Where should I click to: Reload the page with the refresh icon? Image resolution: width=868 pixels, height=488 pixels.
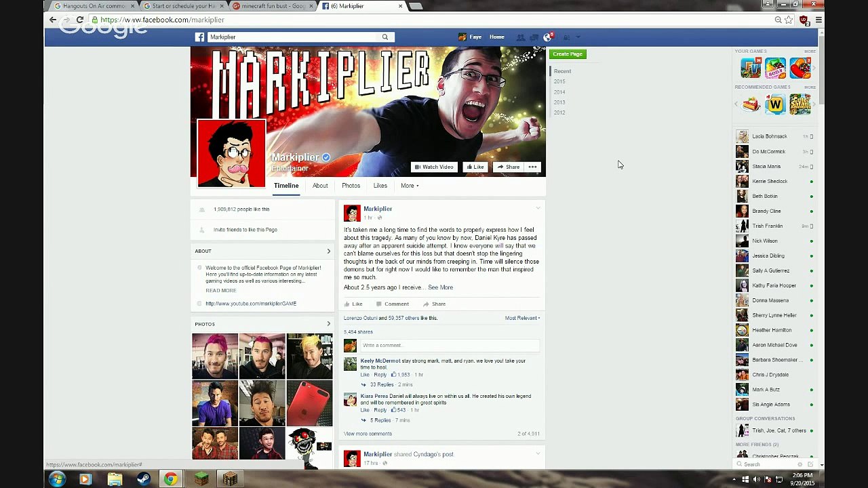tap(80, 20)
